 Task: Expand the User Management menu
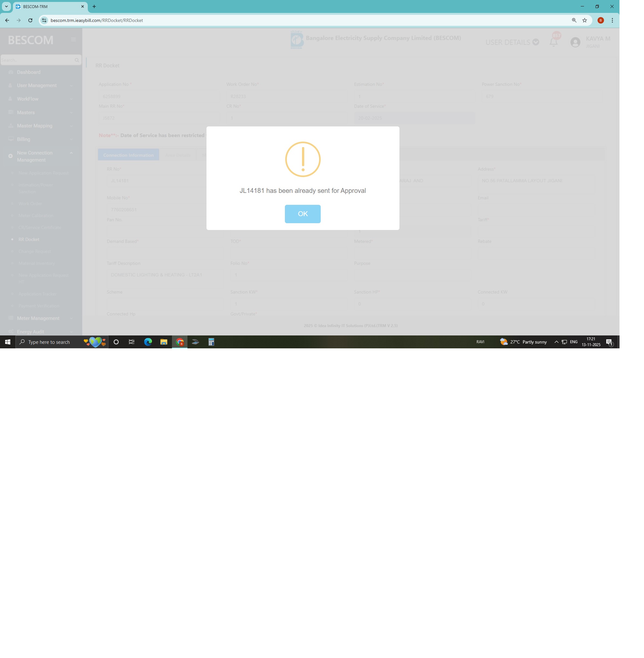[37, 85]
